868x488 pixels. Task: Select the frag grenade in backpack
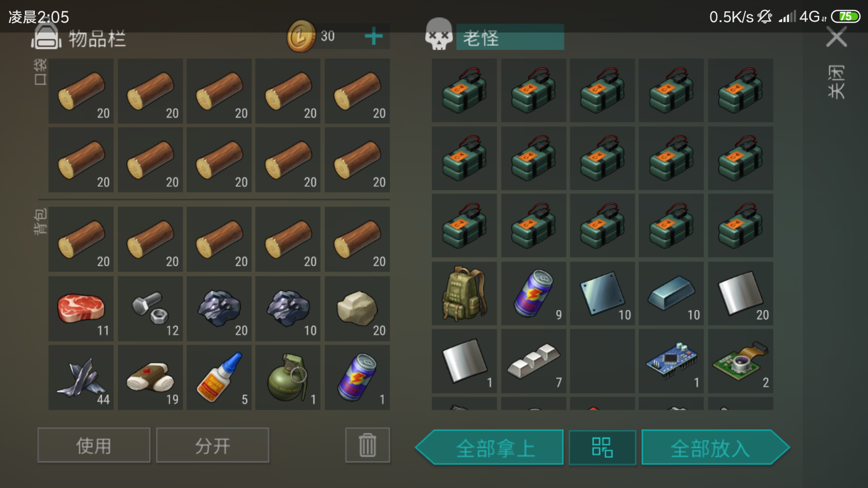click(288, 377)
